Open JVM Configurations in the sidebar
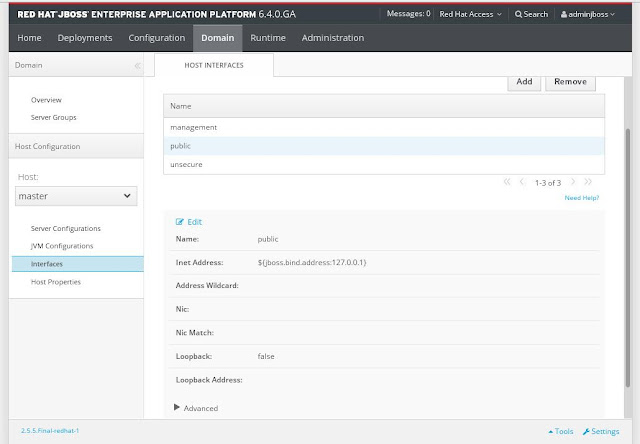This screenshot has height=444, width=640. (x=62, y=246)
